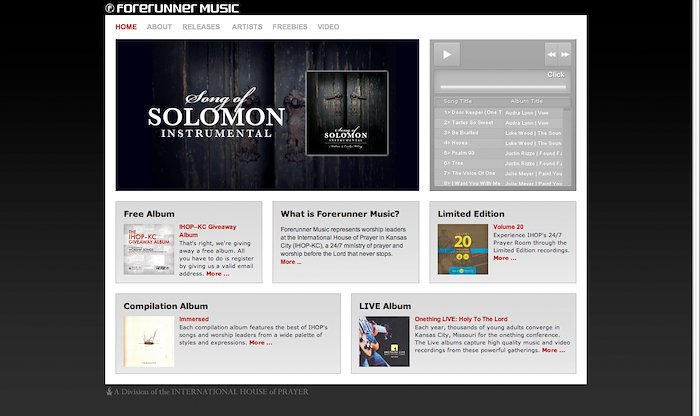Open the Volume 20 link
This screenshot has height=416, width=700.
[x=508, y=227]
